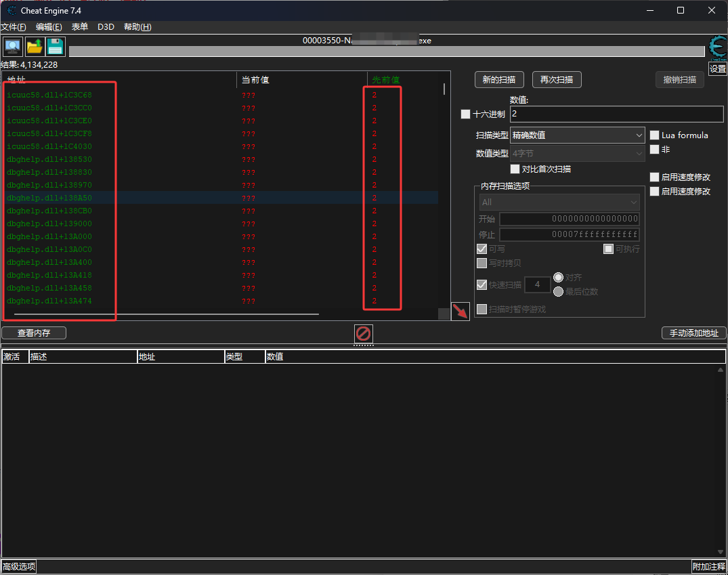
Task: Click the 类型 column header
Action: point(244,357)
